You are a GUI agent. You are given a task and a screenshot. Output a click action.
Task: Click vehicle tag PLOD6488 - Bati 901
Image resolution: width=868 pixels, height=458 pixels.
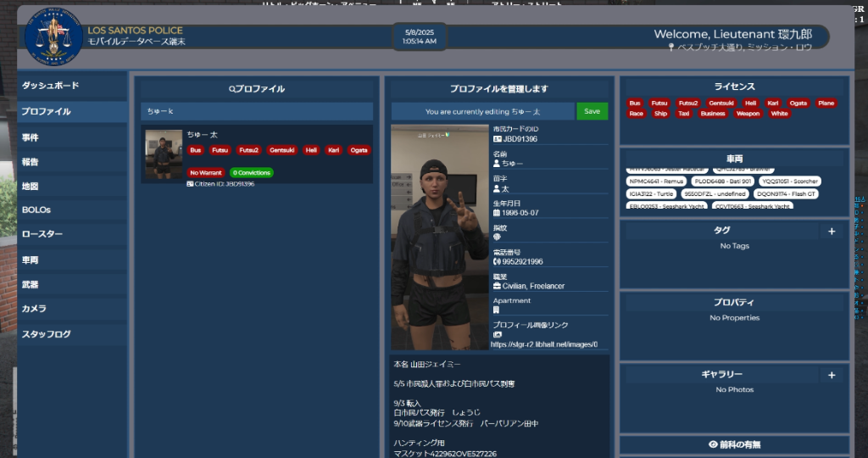coord(722,182)
